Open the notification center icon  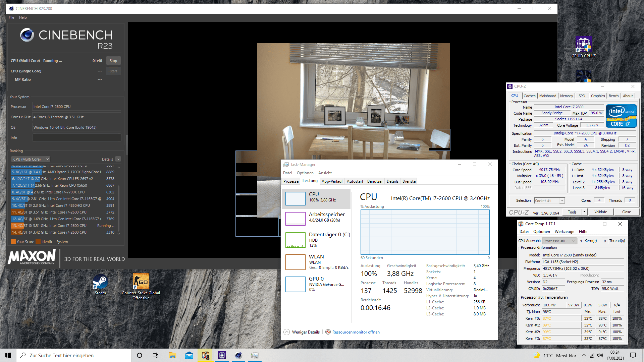pos(633,355)
